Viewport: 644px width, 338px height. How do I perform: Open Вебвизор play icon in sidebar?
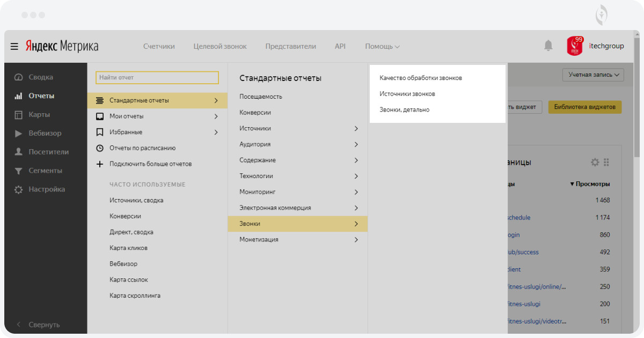19,134
